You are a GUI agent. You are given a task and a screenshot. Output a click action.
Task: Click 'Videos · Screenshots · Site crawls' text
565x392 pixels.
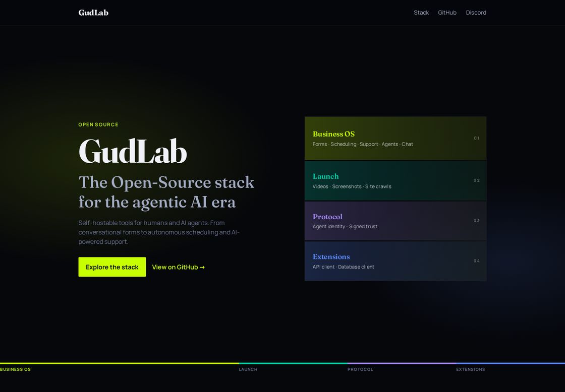[352, 186]
